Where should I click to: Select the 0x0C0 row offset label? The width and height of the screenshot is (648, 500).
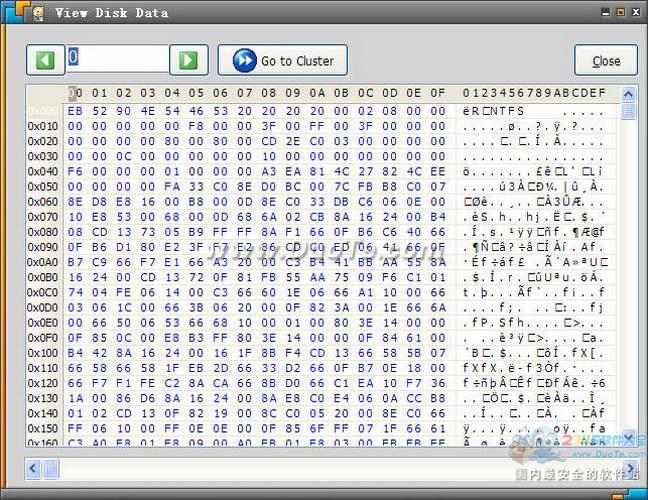tap(43, 293)
